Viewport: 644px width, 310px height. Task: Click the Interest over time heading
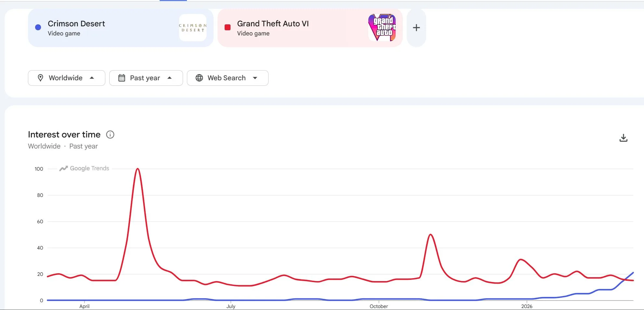pyautogui.click(x=64, y=135)
